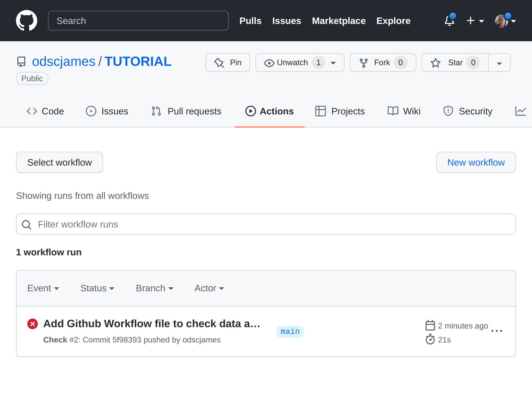Switch to the Pull requests tab
This screenshot has width=532, height=399.
(186, 111)
